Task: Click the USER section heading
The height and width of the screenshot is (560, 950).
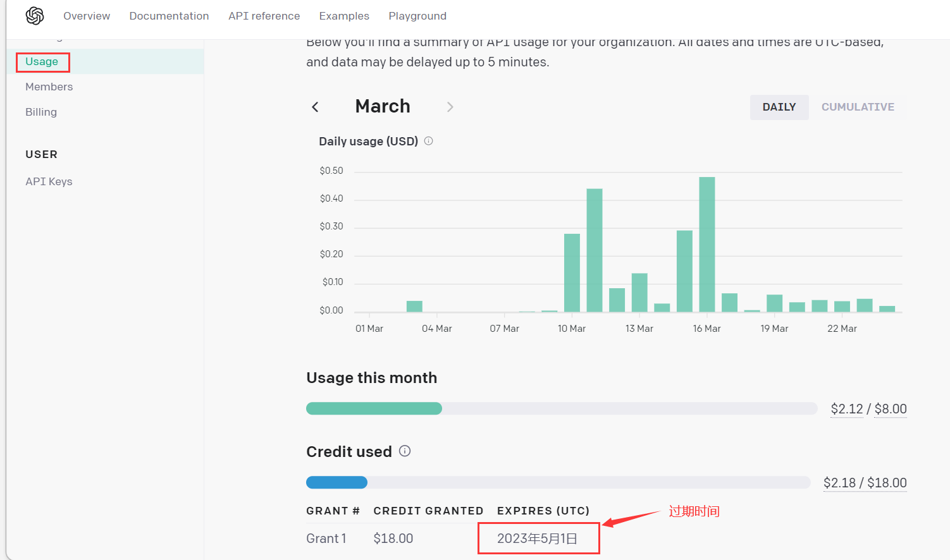Action: 41,154
